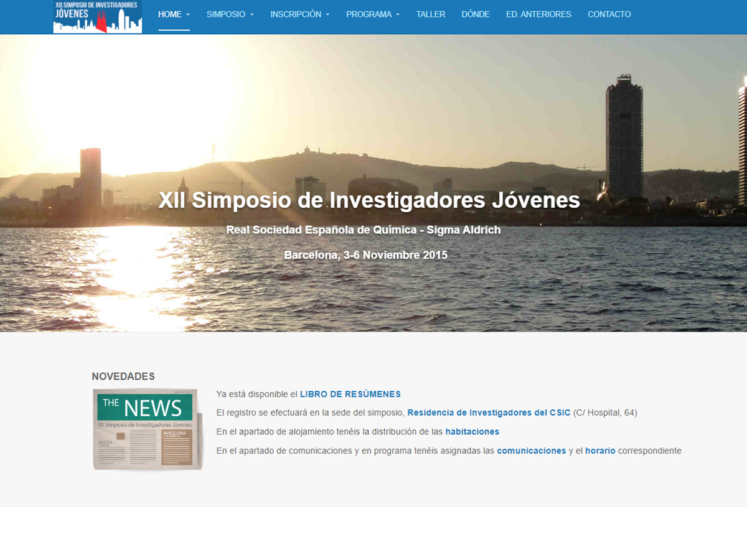Expand the INSCRIPCIÓN dropdown menu
Viewport: 747px width, 560px height.
pyautogui.click(x=299, y=14)
